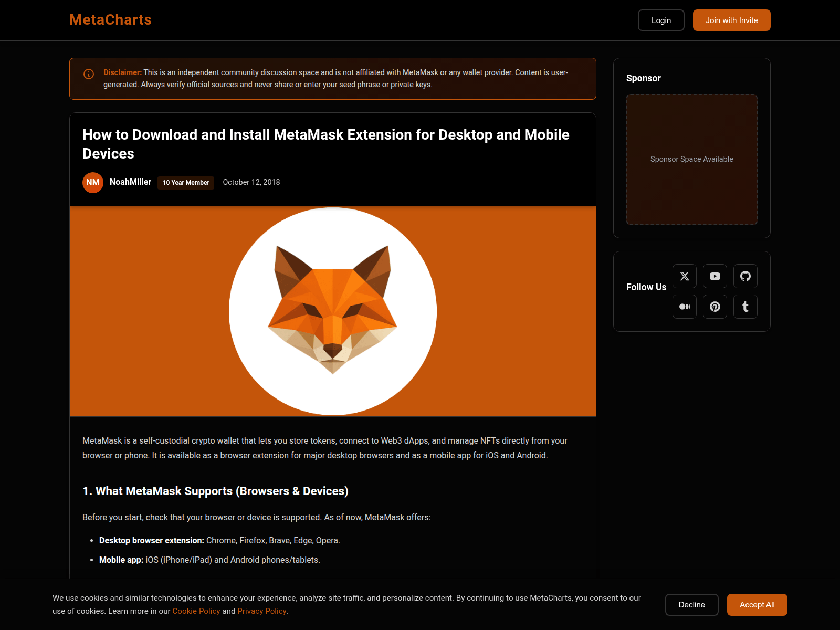Click the Mobile app bullet item

[209, 560]
